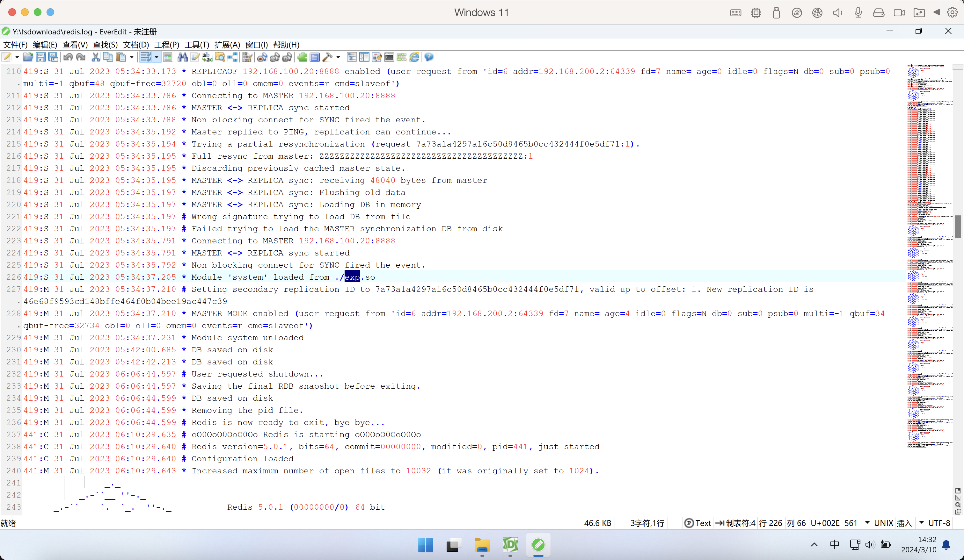Click the Undo arrow icon
This screenshot has height=560, width=964.
coord(68,57)
